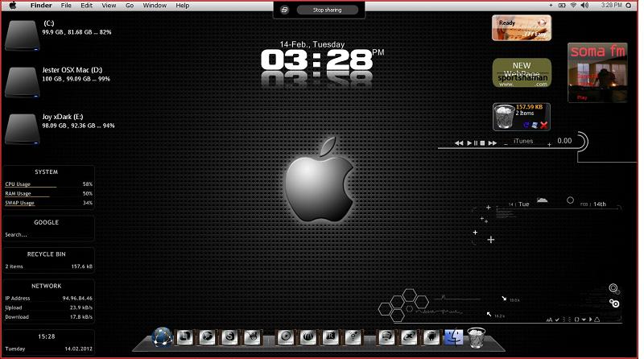644x359 pixels.
Task: Click the recycle bin widget trash can image
Action: pyautogui.click(x=504, y=117)
